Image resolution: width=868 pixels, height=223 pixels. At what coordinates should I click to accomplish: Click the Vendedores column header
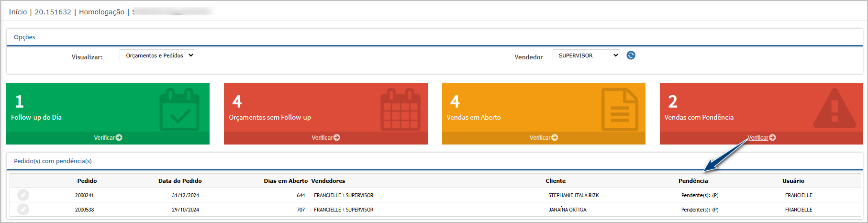point(328,181)
